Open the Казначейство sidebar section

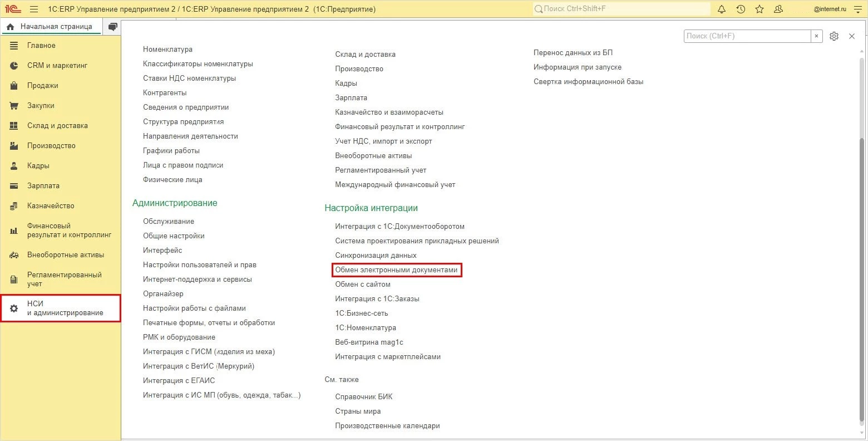point(61,206)
